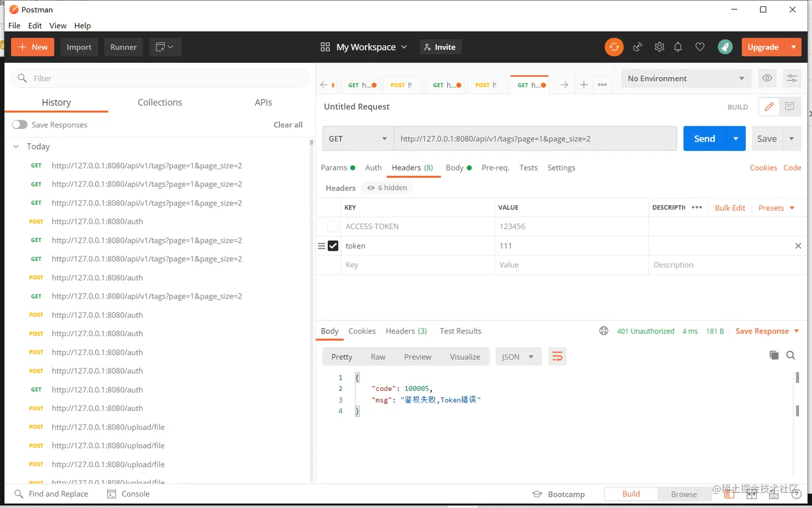Add a new request tab
This screenshot has height=508, width=812.
[583, 85]
